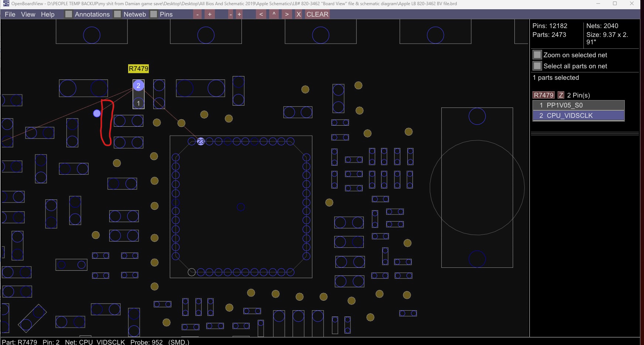644x345 pixels.
Task: Click the R7479 part button in sidebar
Action: click(544, 95)
